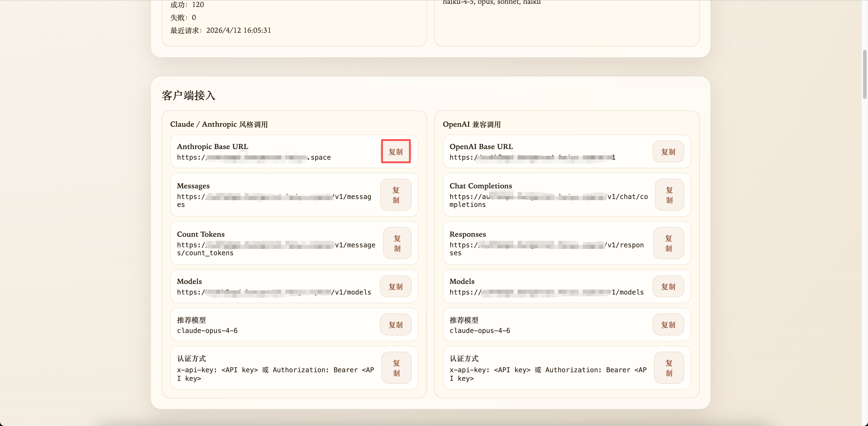Copy the Anthropic Base URL
Image resolution: width=868 pixels, height=426 pixels.
coord(396,152)
